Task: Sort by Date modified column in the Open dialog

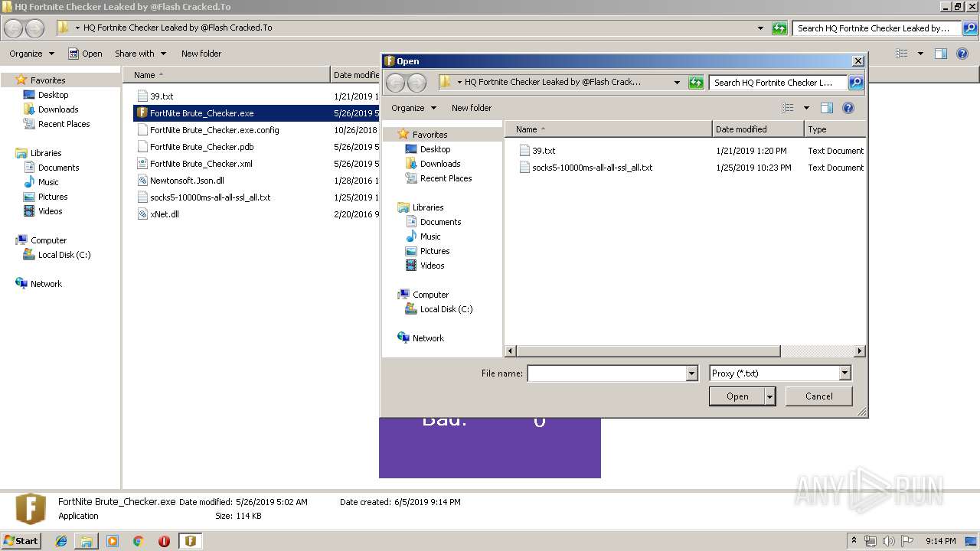Action: tap(758, 129)
